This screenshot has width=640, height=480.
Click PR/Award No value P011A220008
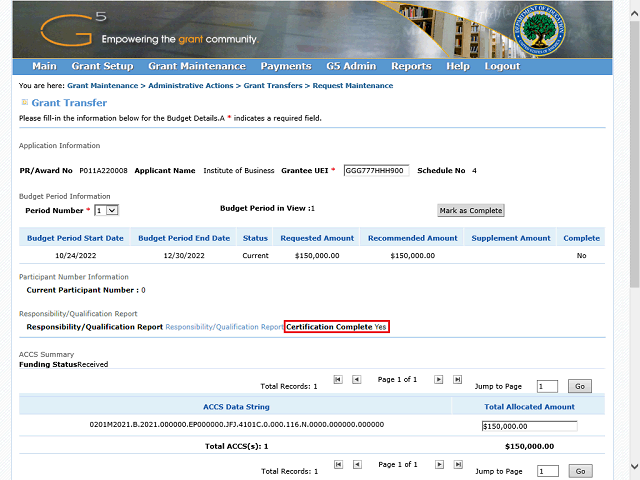pyautogui.click(x=103, y=171)
